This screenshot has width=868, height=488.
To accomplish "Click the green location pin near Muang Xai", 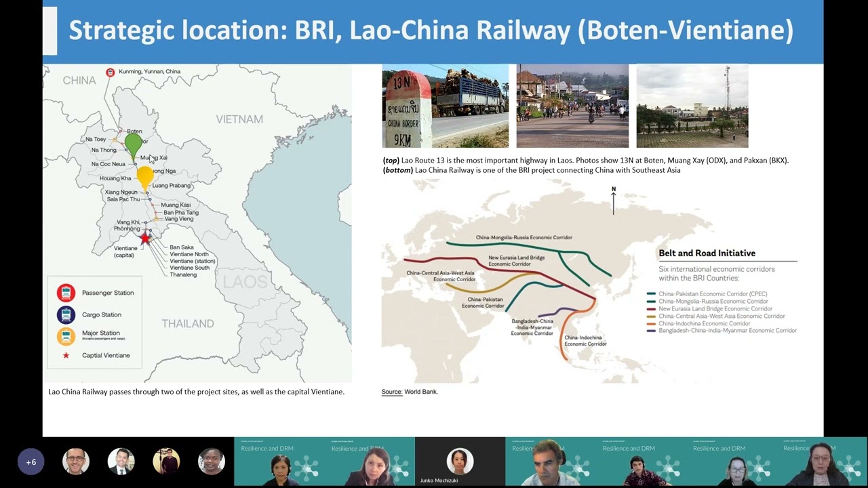I will point(134,147).
